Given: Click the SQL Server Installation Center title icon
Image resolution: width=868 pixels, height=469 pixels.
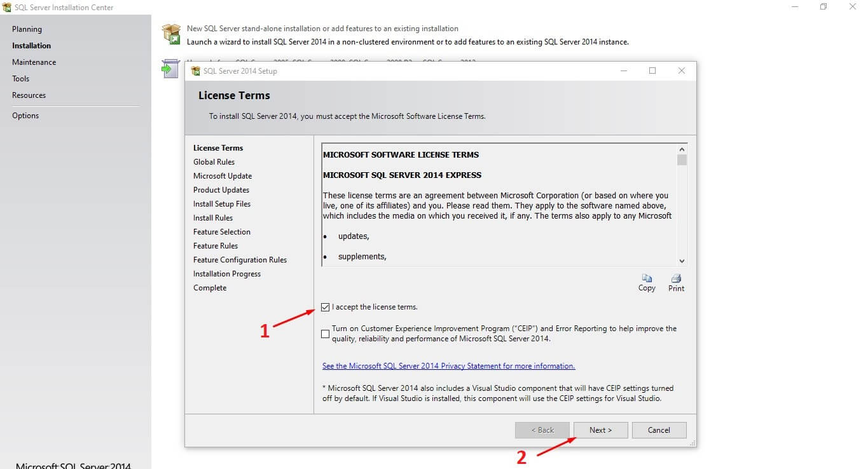Looking at the screenshot, I should [x=7, y=7].
